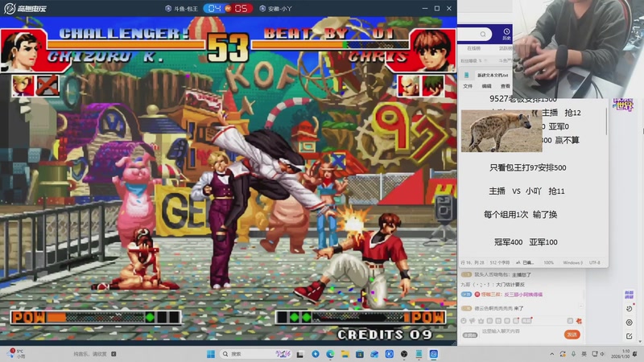Screen dimensions: 644x362
Task: Click the star icon in chat toolbar
Action: click(481, 321)
